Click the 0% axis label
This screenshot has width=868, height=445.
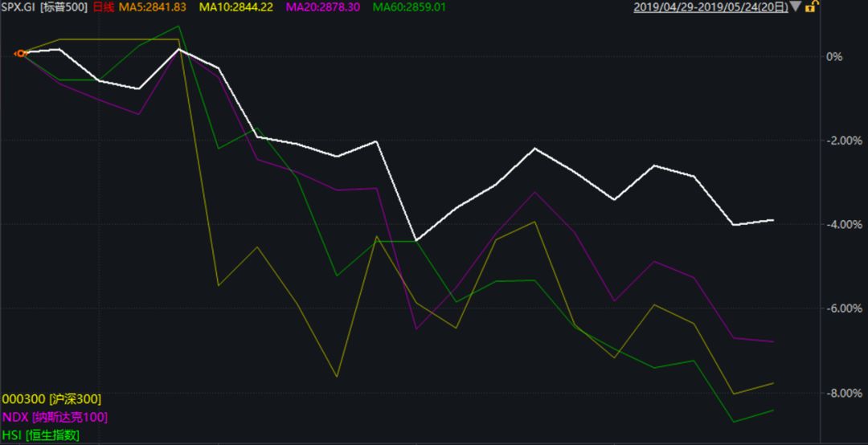pos(834,56)
